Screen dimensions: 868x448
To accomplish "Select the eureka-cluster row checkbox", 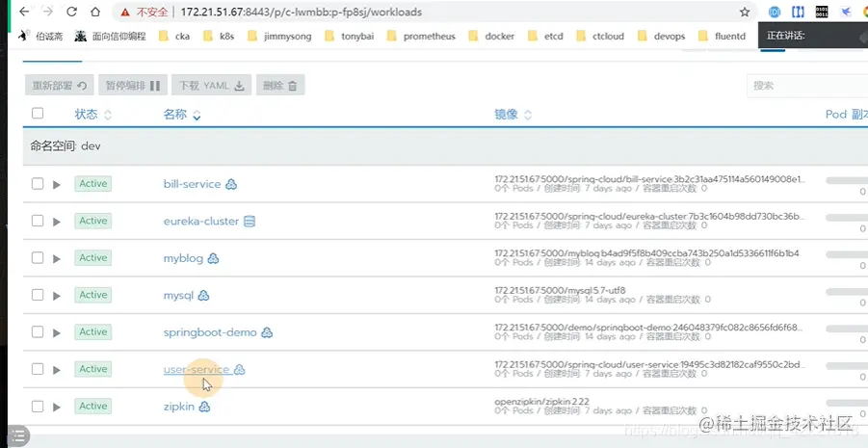I will [37, 221].
